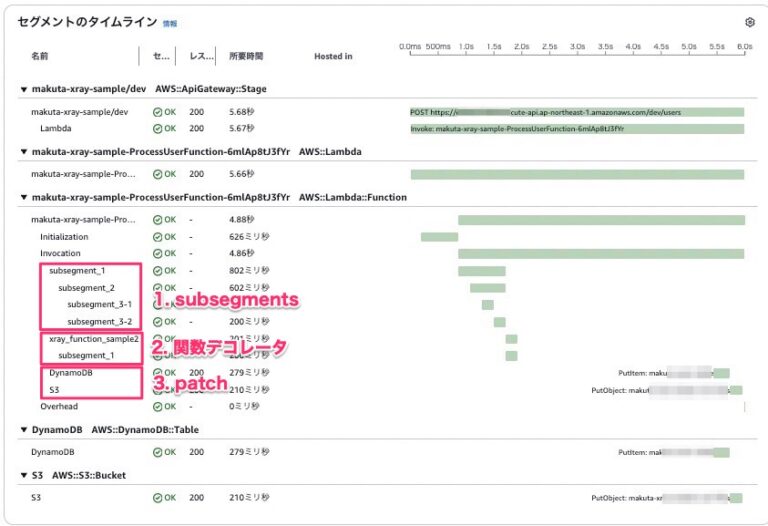This screenshot has height=526, width=768.
Task: Open the timeline settings gear icon
Action: click(x=749, y=22)
